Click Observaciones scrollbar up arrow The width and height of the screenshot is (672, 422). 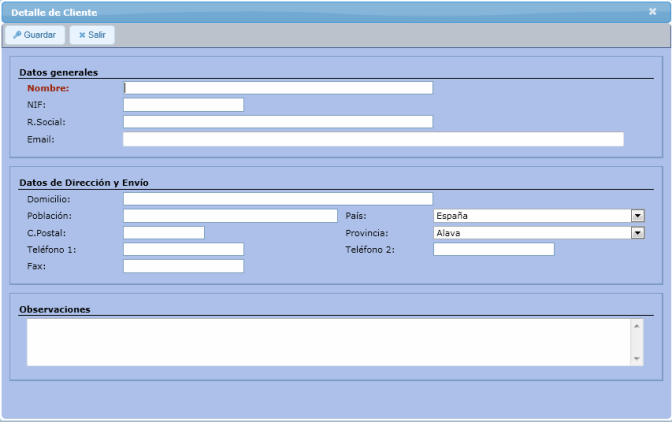637,325
